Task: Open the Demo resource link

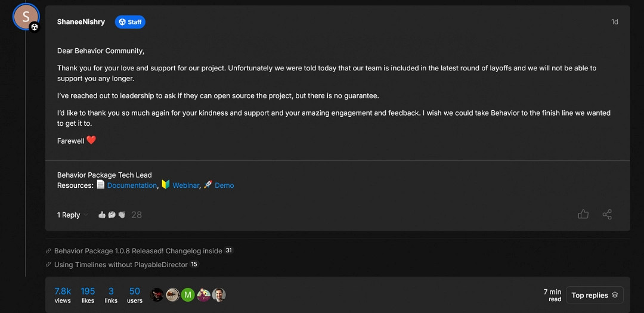Action: 224,185
